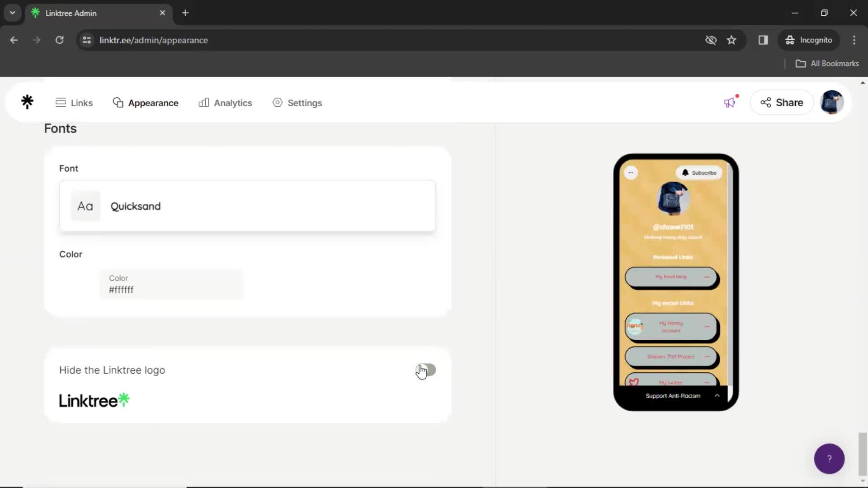The image size is (868, 488).
Task: Click the announcements megaphone icon
Action: click(729, 102)
